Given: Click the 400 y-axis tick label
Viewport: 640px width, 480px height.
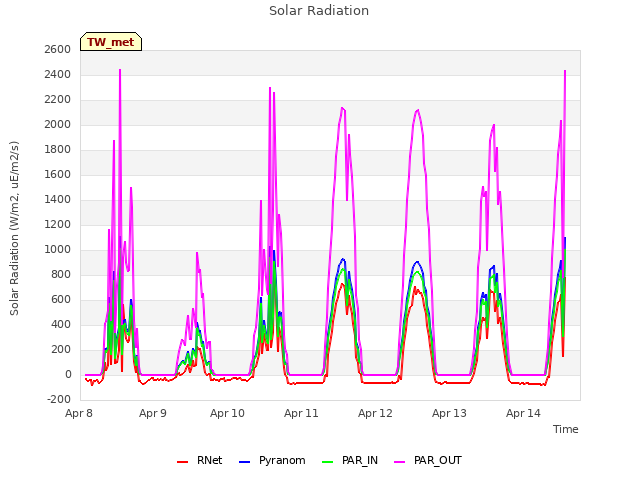Looking at the screenshot, I should click(x=61, y=324).
